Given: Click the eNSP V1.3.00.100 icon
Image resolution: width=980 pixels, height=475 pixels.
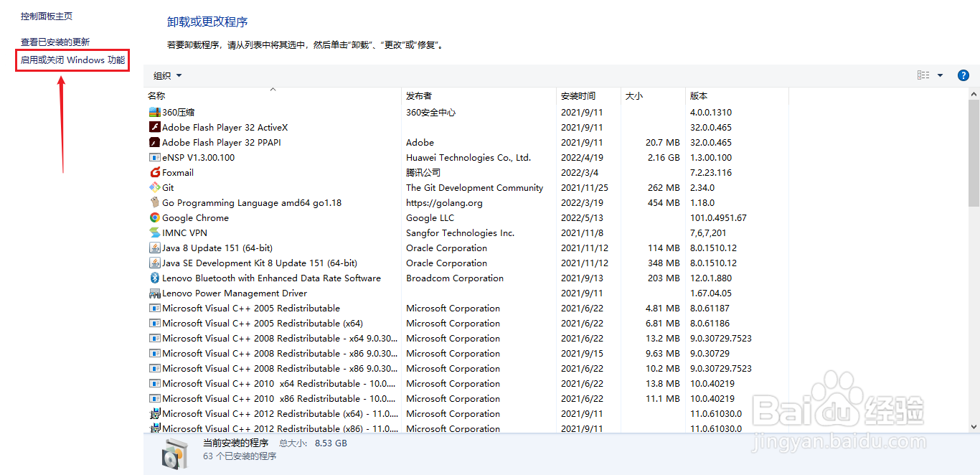Looking at the screenshot, I should pos(154,157).
